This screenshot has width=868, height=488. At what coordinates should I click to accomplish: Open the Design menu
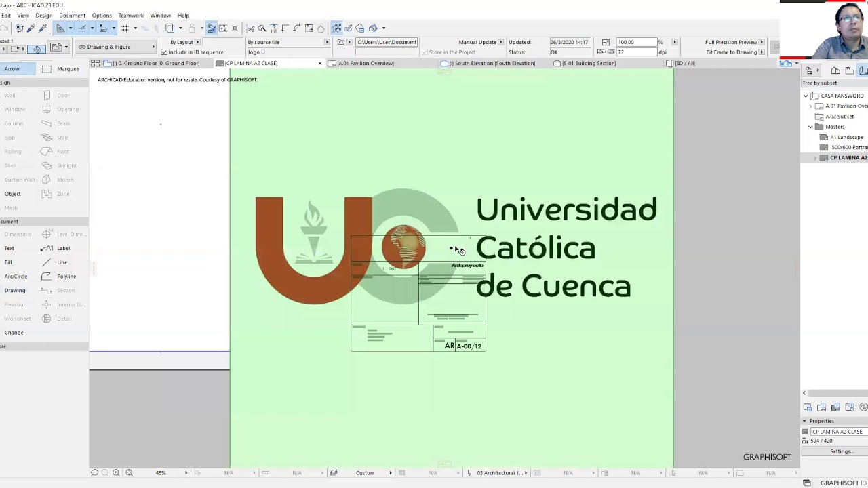(x=43, y=15)
